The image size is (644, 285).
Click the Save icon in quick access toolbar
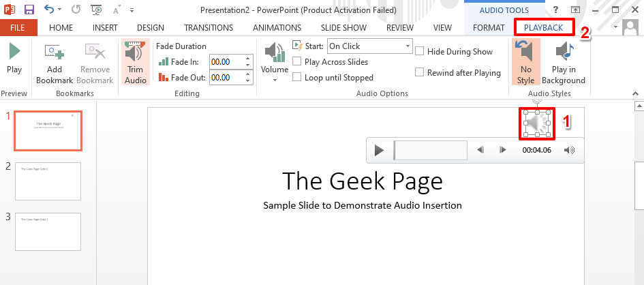pyautogui.click(x=29, y=10)
